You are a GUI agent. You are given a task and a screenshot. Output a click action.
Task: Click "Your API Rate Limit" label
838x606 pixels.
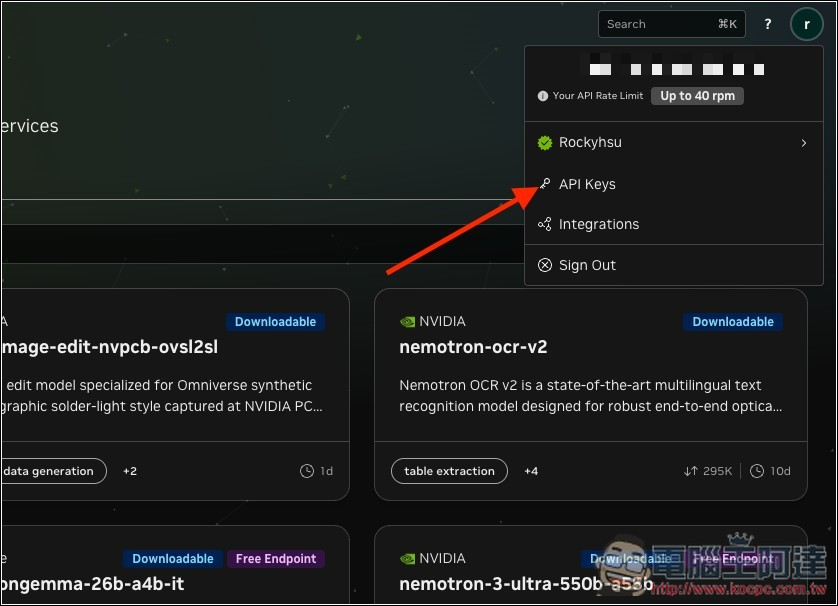(x=598, y=96)
